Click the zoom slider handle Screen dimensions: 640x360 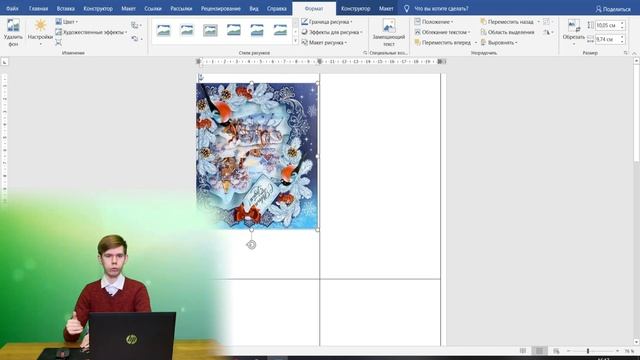pyautogui.click(x=588, y=351)
